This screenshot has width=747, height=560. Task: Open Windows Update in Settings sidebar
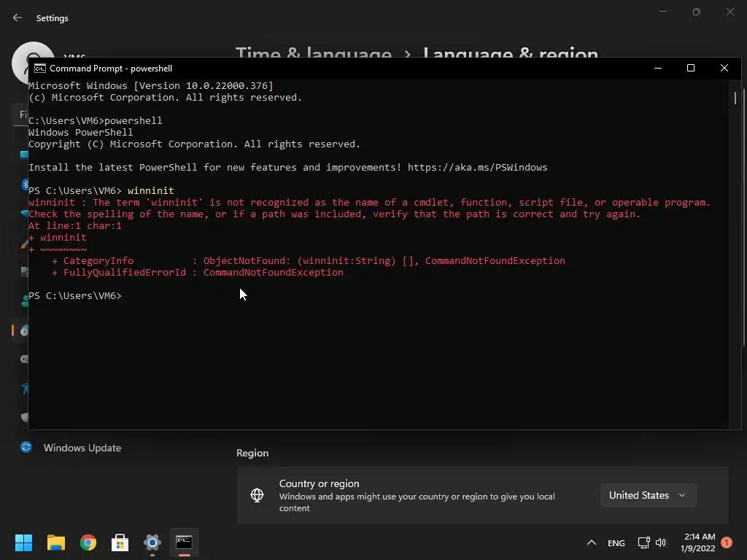pos(82,448)
